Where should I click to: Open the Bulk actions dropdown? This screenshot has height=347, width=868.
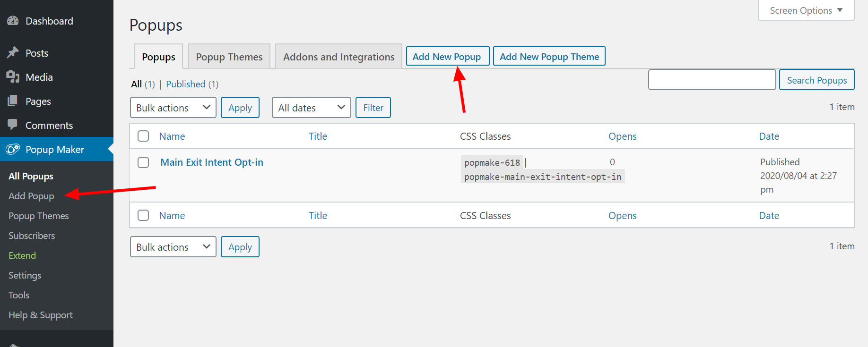[x=173, y=107]
